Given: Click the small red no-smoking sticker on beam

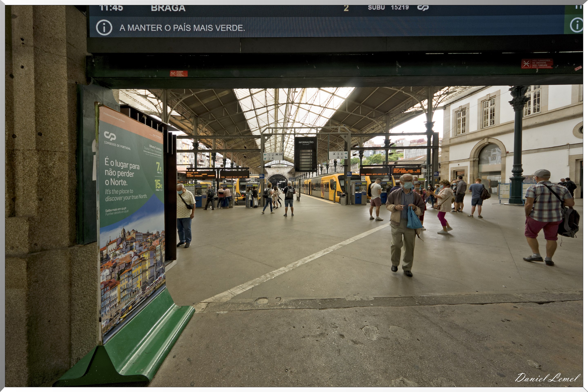Looking at the screenshot, I should (179, 74).
